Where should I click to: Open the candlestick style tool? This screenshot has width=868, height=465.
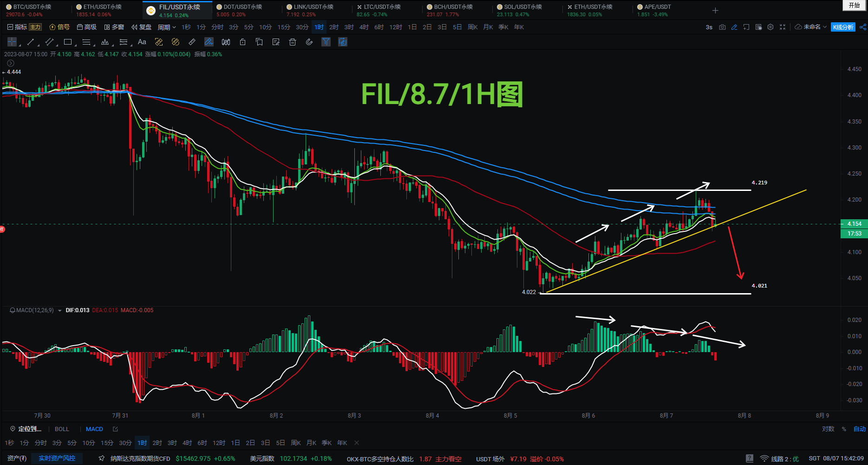[x=226, y=42]
